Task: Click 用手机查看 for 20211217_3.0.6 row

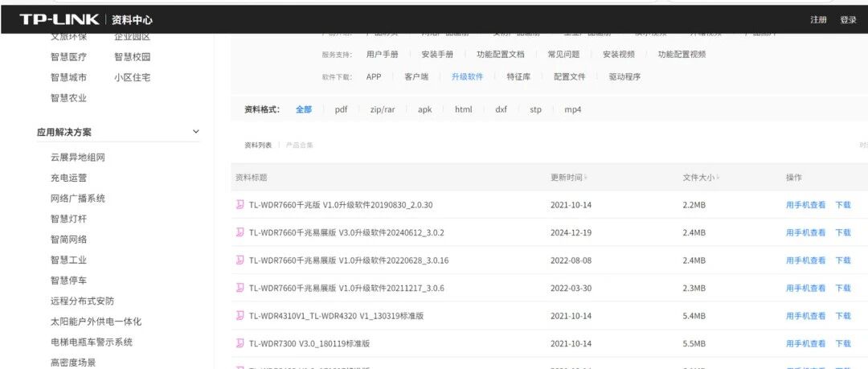Action: coord(805,288)
